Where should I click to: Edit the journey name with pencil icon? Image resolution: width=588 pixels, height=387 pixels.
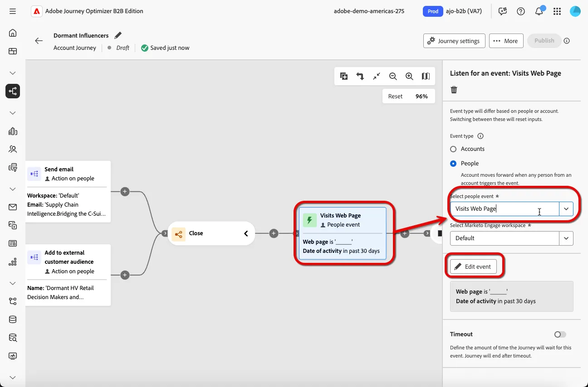(118, 35)
